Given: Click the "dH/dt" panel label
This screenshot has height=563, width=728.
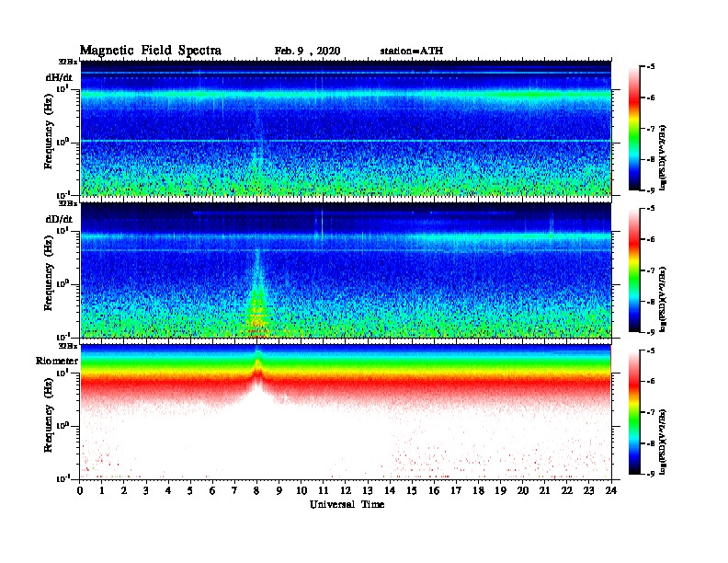Looking at the screenshot, I should click(59, 77).
